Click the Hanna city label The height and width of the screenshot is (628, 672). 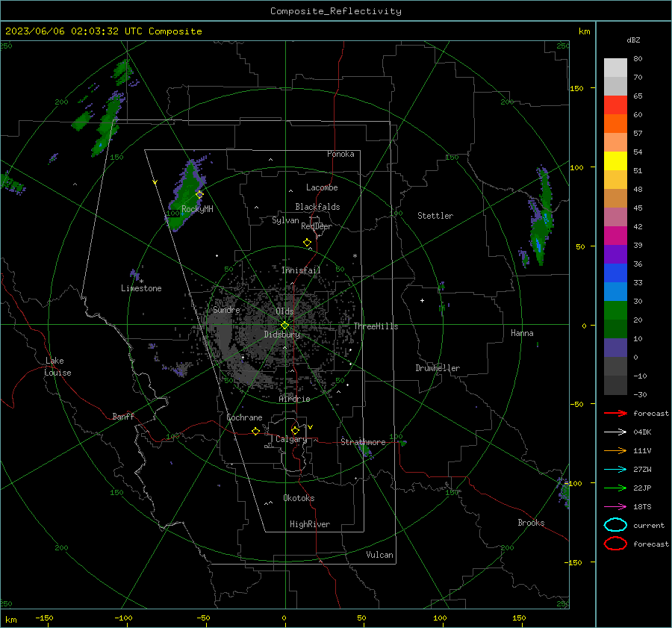tap(522, 333)
